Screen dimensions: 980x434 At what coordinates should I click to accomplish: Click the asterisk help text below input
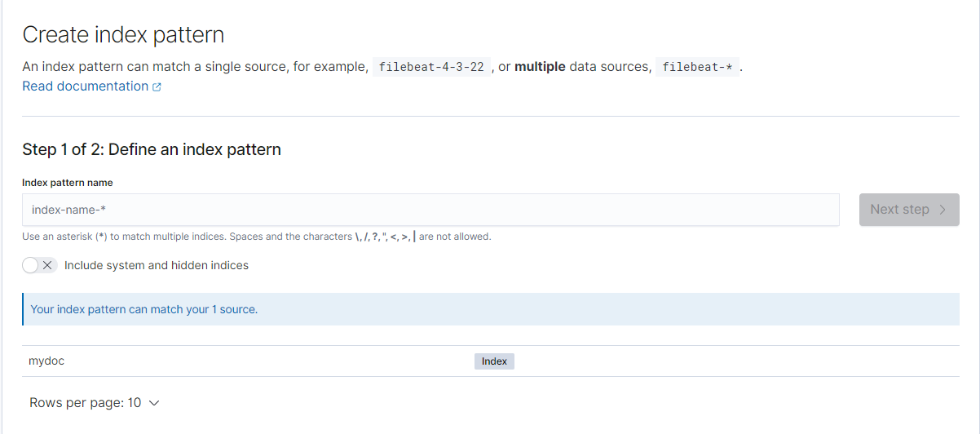pos(257,237)
